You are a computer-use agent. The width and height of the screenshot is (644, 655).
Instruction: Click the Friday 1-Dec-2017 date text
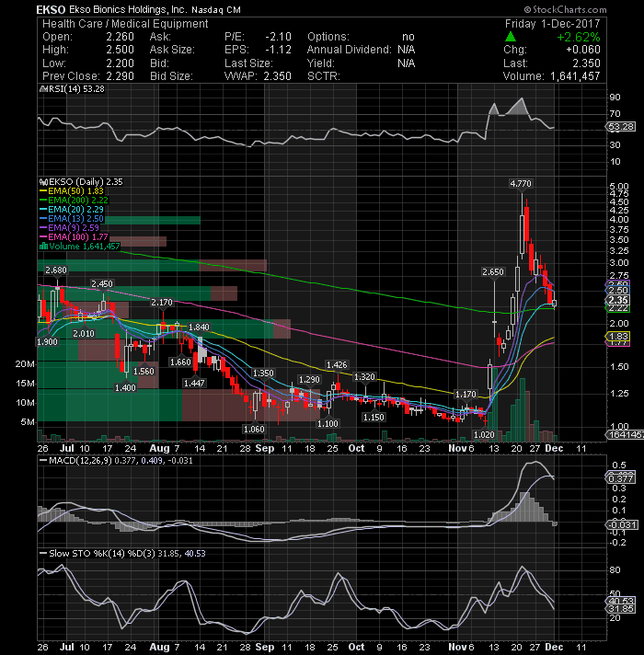pyautogui.click(x=552, y=23)
